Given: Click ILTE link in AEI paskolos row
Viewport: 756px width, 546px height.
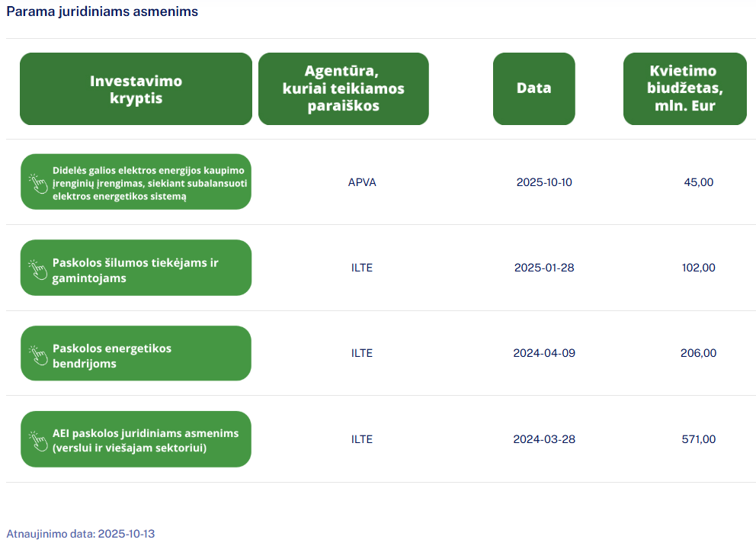Looking at the screenshot, I should coord(362,439).
